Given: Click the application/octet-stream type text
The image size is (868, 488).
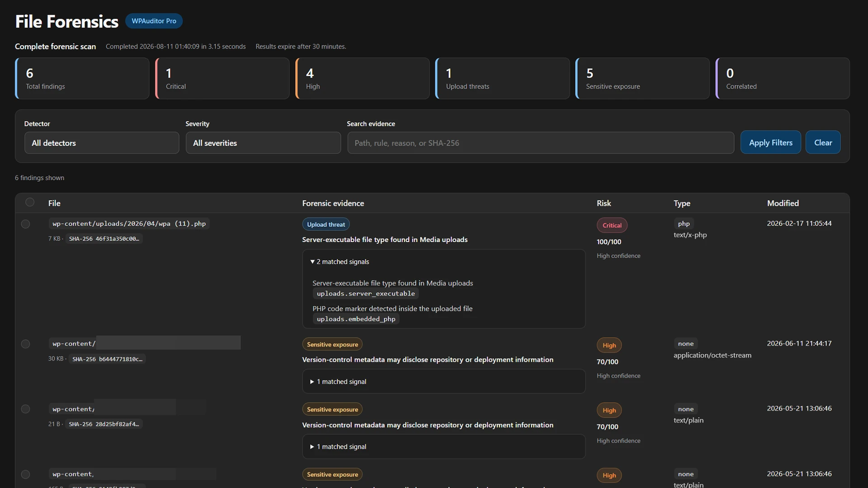Looking at the screenshot, I should (x=712, y=355).
